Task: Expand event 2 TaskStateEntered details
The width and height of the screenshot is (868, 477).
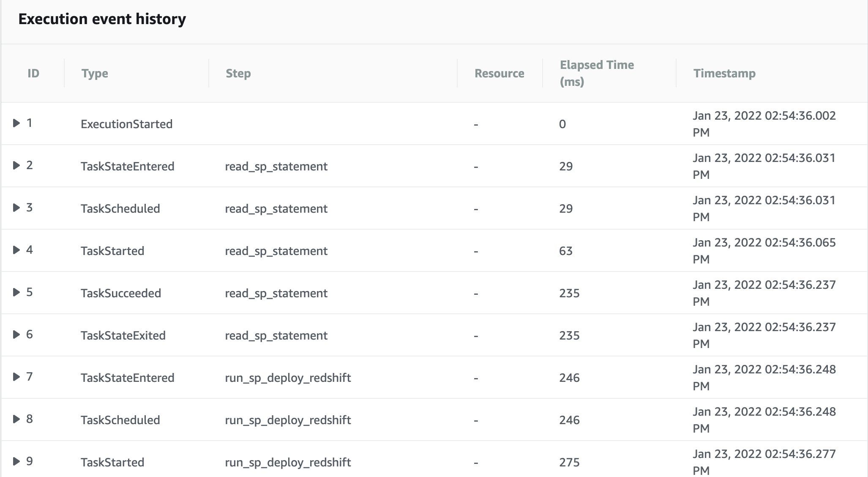Action: click(x=16, y=165)
